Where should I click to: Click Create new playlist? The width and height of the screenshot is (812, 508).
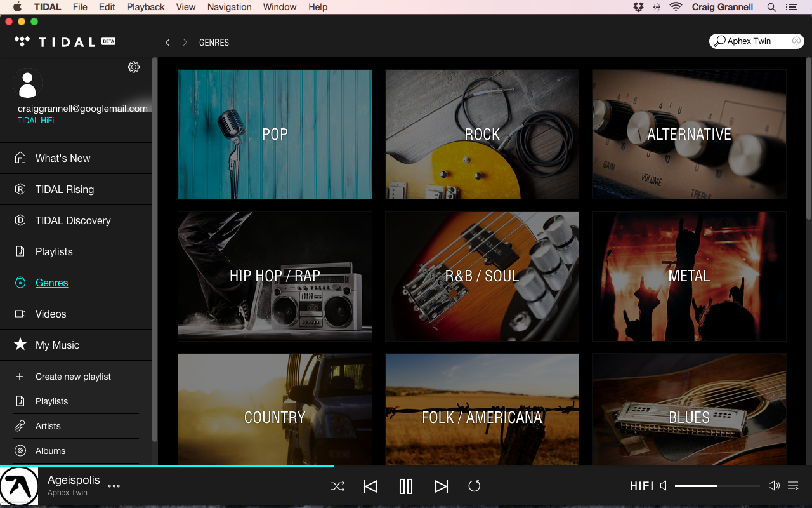[x=73, y=377]
